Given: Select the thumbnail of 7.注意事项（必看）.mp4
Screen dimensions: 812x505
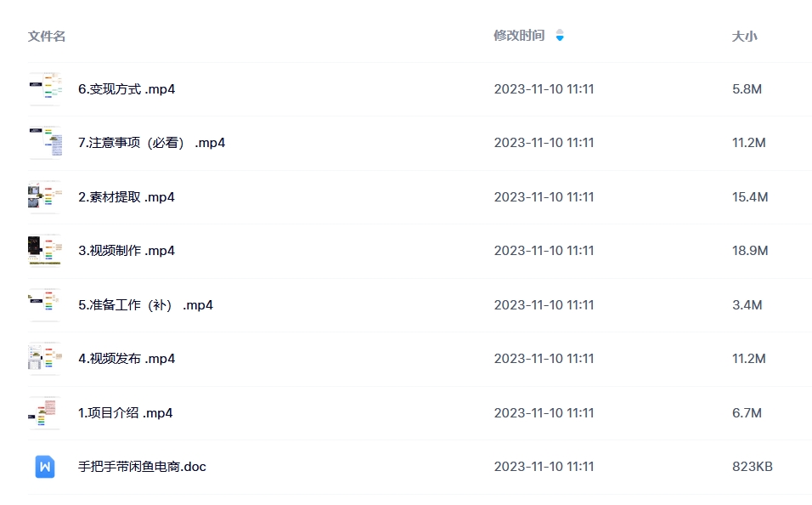Looking at the screenshot, I should [45, 143].
